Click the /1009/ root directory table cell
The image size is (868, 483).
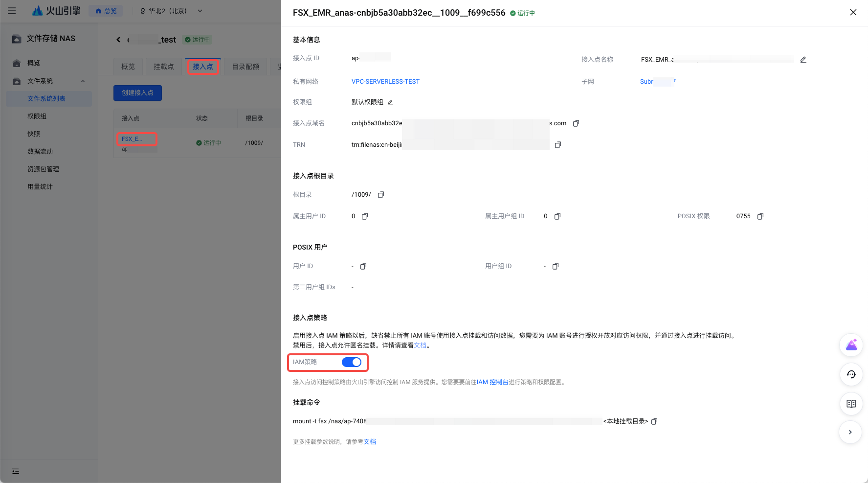point(254,143)
